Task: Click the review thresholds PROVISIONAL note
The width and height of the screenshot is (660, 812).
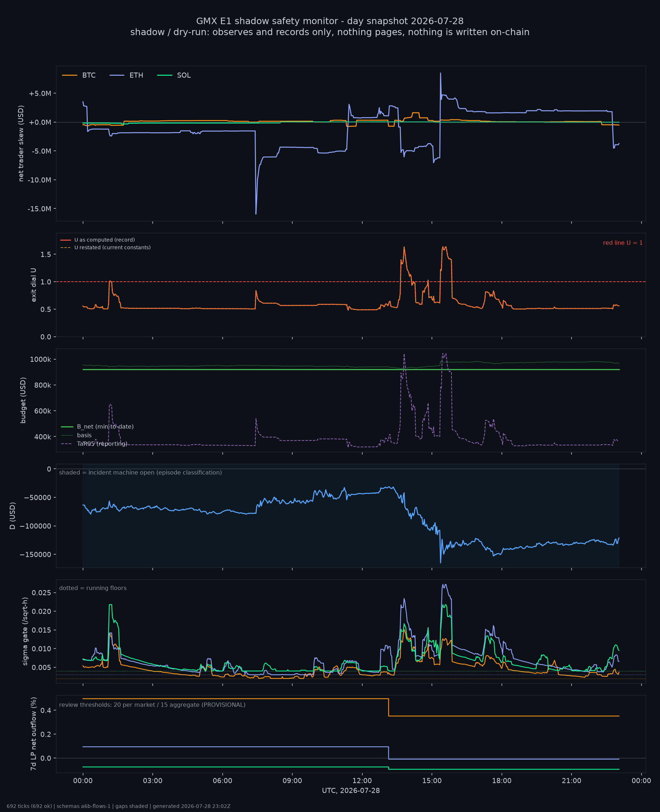Action: click(152, 705)
